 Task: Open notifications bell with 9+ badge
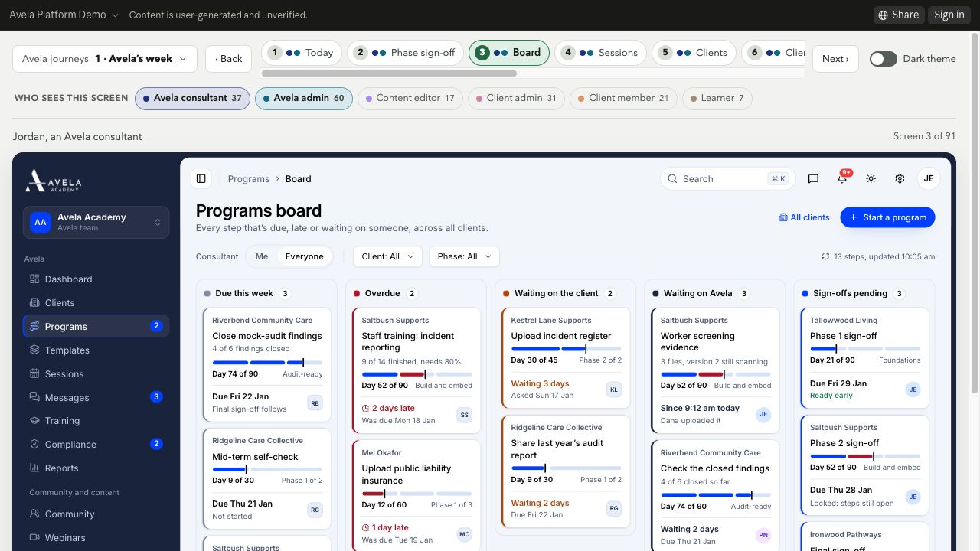842,178
